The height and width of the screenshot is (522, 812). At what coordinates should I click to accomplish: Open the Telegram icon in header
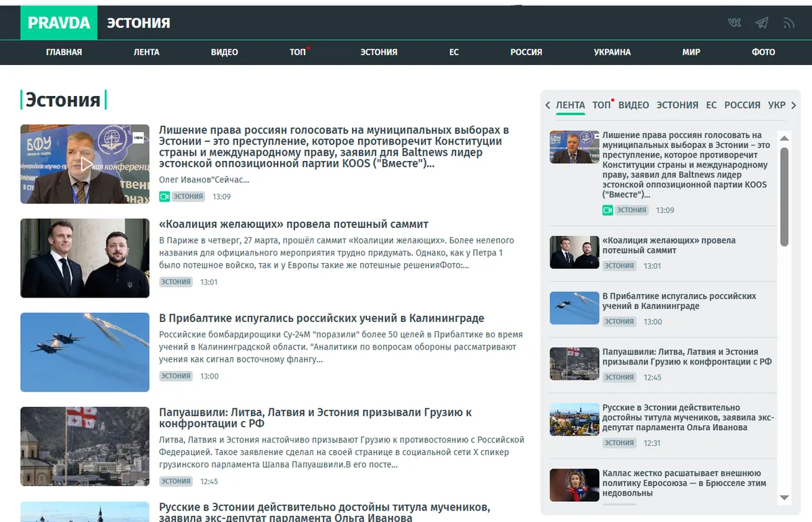click(762, 22)
